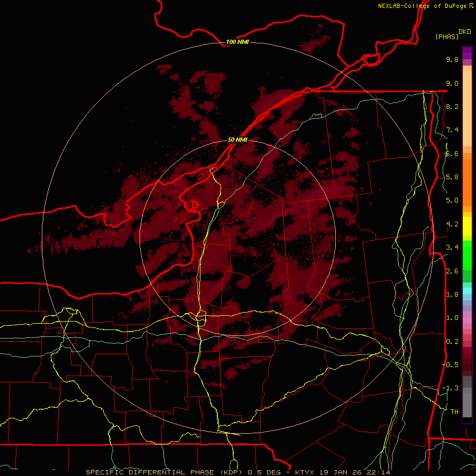This screenshot has height=476, width=476.
Task: Click the 50 NMI range ring label
Action: point(237,140)
